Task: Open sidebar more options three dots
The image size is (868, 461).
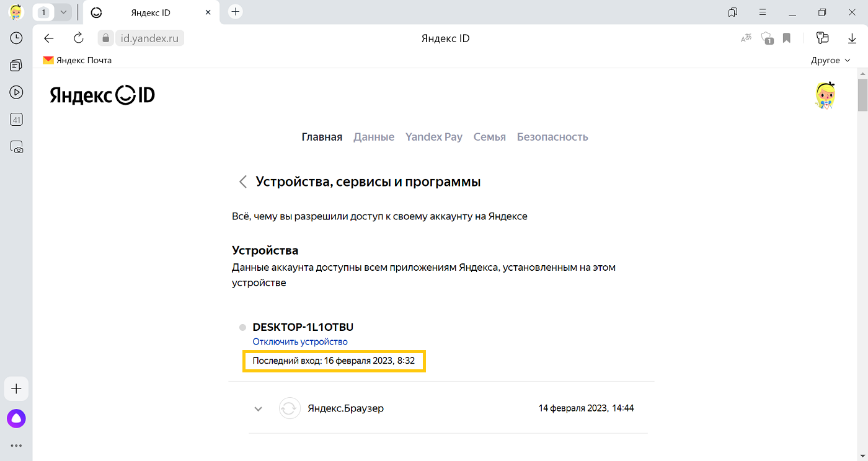Action: [16, 446]
